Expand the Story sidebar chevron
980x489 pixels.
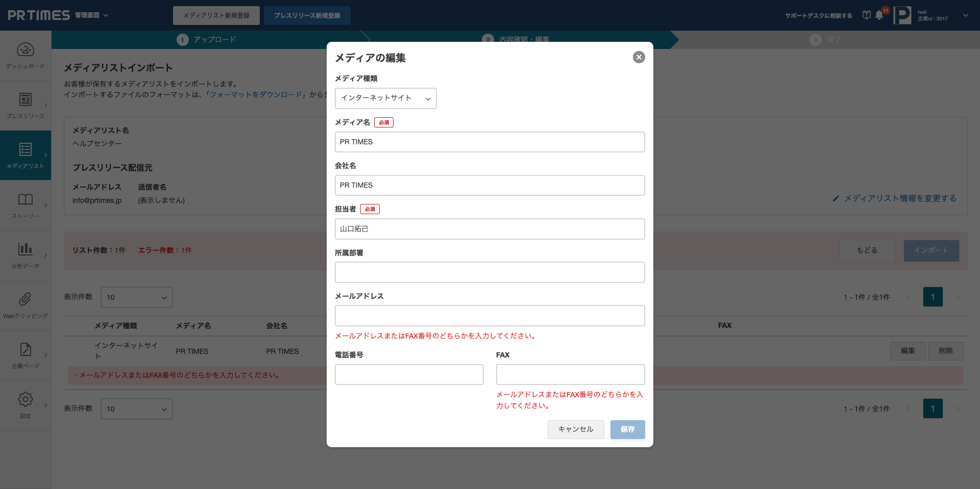pyautogui.click(x=45, y=205)
